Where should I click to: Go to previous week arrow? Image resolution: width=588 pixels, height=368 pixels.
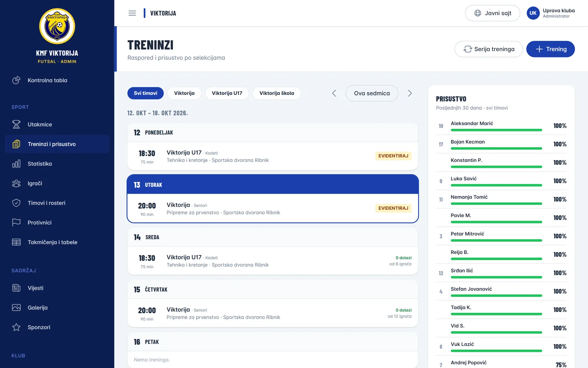(334, 93)
